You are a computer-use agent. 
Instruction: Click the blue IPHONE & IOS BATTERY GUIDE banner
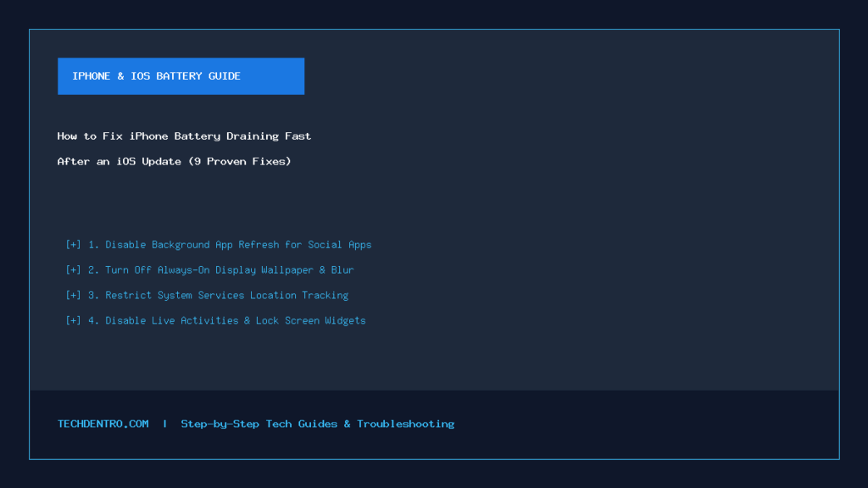pyautogui.click(x=181, y=76)
